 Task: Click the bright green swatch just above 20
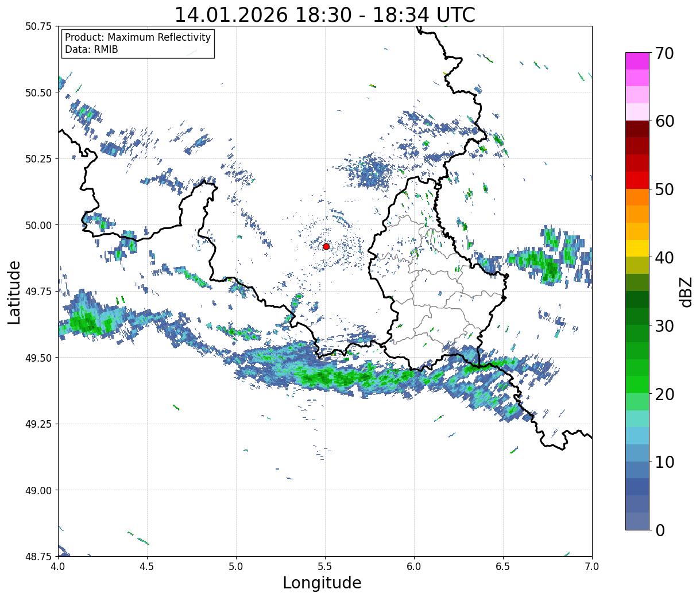[637, 385]
